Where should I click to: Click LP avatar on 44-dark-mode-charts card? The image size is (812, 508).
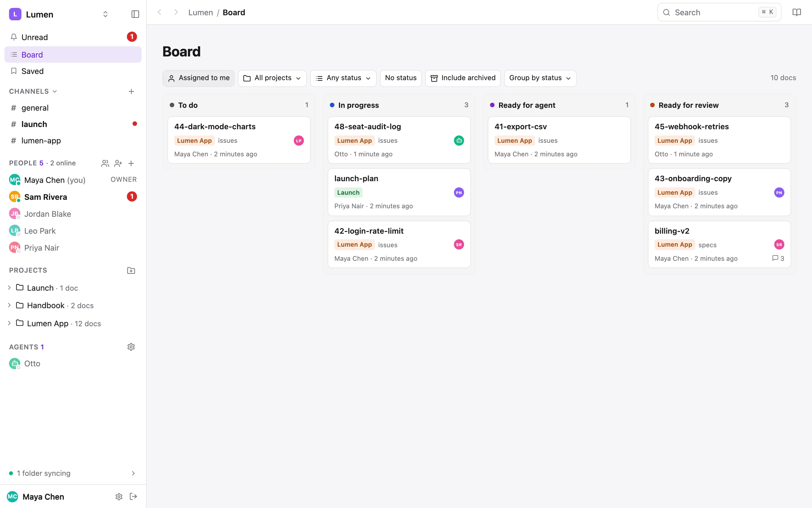pos(299,141)
